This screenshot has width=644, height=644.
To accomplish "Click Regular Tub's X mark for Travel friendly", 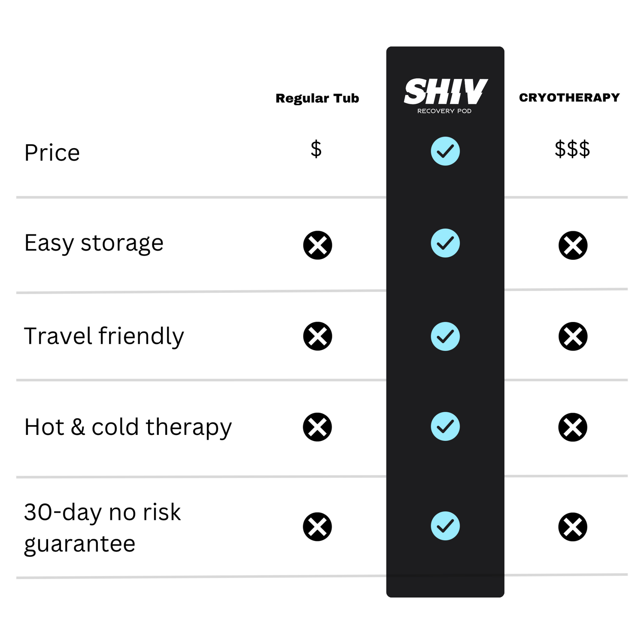I will coord(318,336).
